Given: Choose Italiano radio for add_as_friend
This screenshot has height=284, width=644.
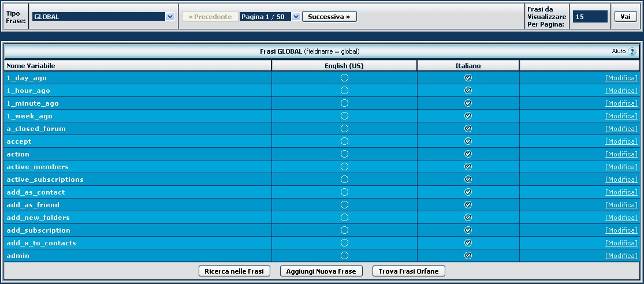Looking at the screenshot, I should click(468, 205).
